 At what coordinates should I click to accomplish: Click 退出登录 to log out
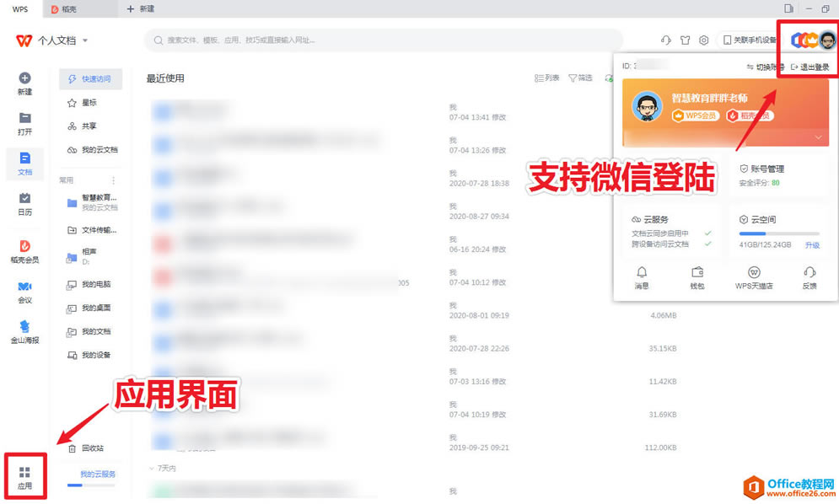(810, 67)
